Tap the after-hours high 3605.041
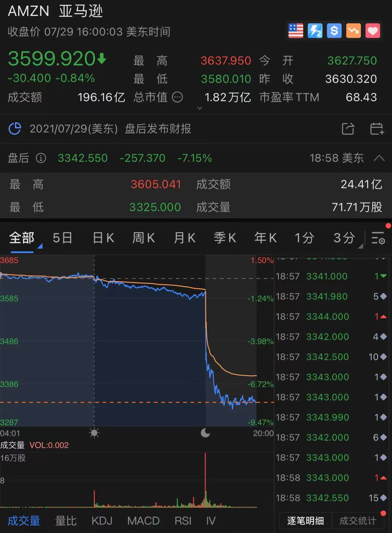Screen dimensions: 392x533 [x=156, y=184]
